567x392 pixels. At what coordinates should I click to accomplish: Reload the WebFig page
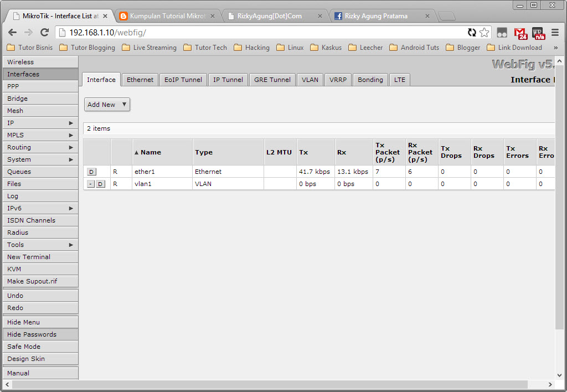44,33
